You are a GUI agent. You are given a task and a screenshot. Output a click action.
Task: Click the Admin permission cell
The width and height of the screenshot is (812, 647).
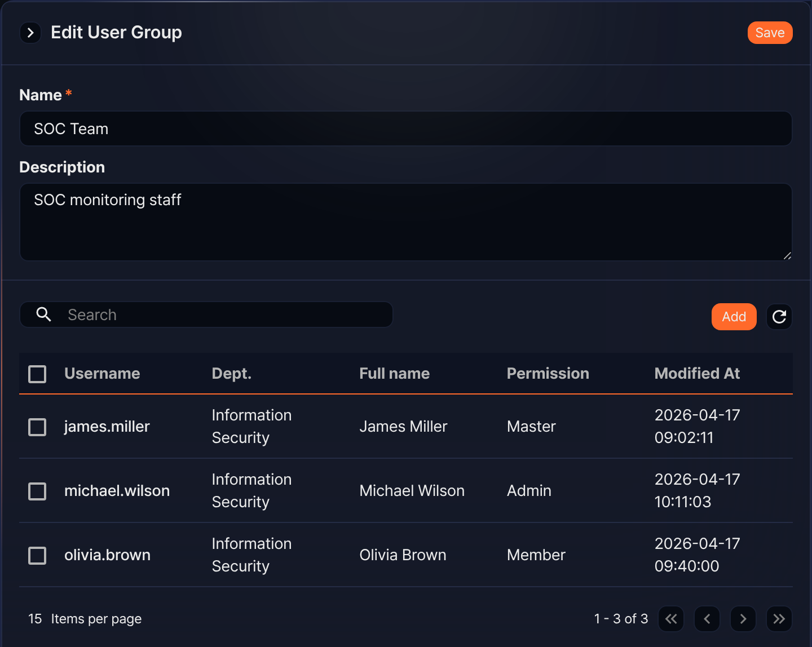tap(529, 490)
